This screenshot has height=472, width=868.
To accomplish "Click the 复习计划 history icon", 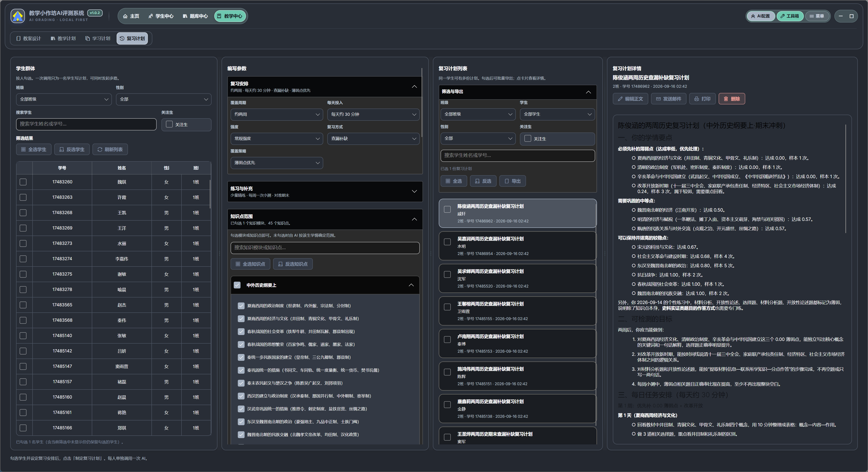I will coord(122,38).
